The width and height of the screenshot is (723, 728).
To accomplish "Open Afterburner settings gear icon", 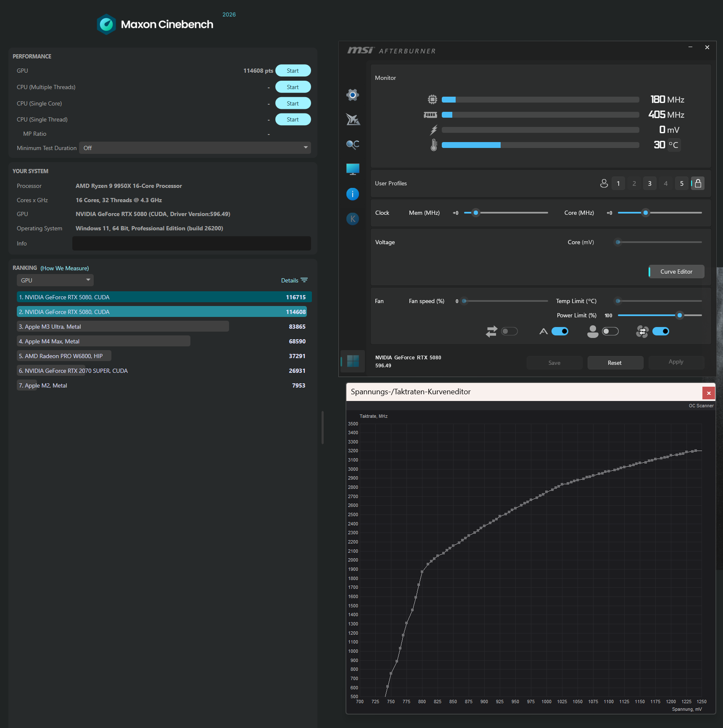I will pyautogui.click(x=353, y=95).
